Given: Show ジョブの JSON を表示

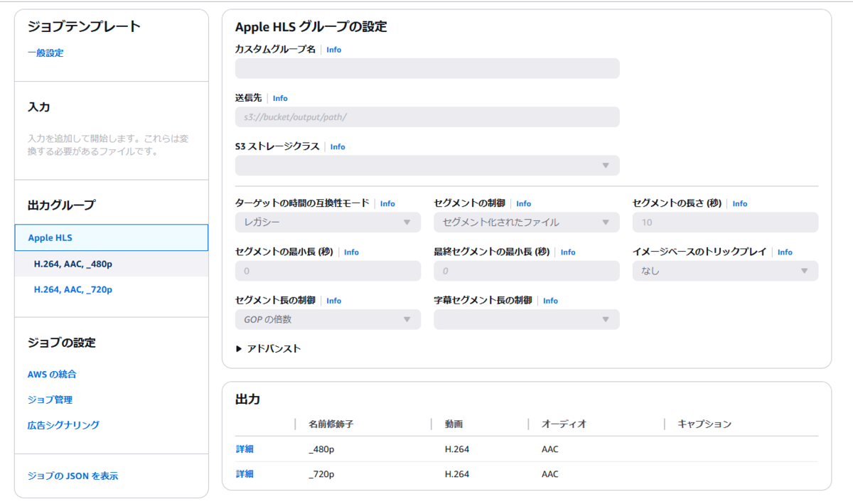Looking at the screenshot, I should tap(73, 476).
